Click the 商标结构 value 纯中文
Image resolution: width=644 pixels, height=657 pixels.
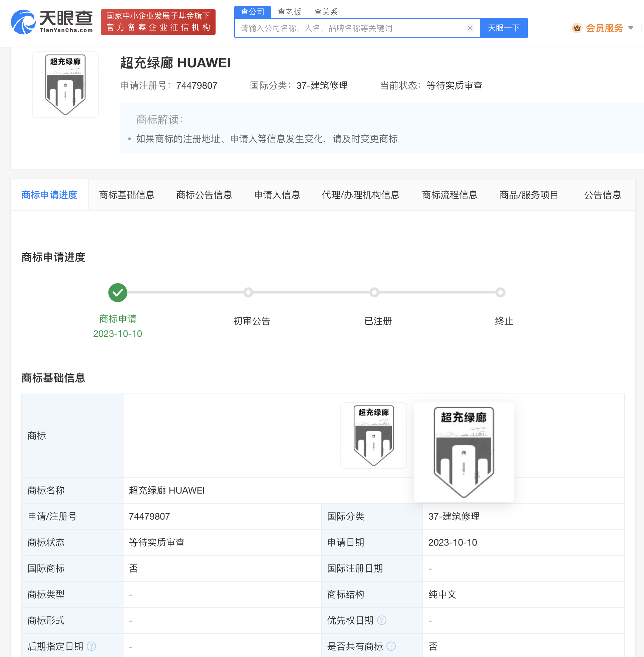(x=442, y=594)
